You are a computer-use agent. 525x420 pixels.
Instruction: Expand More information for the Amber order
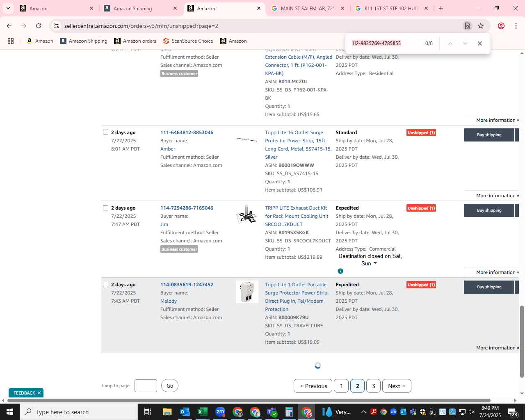click(497, 196)
